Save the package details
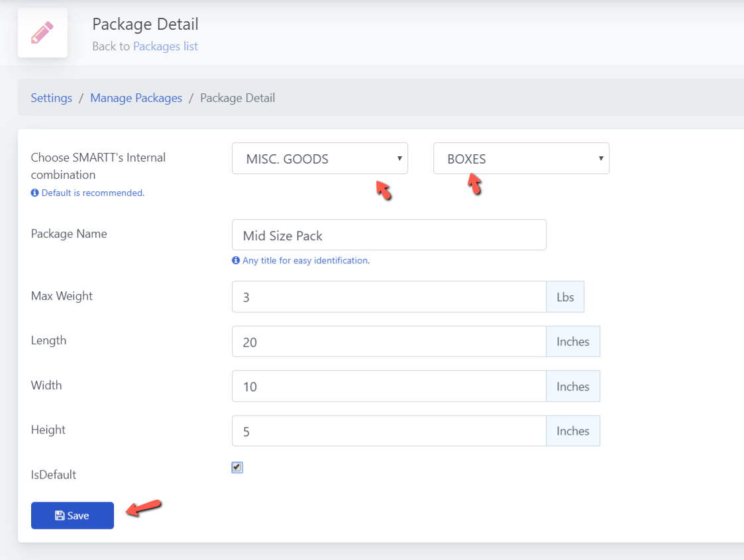This screenshot has width=744, height=560. coord(72,516)
